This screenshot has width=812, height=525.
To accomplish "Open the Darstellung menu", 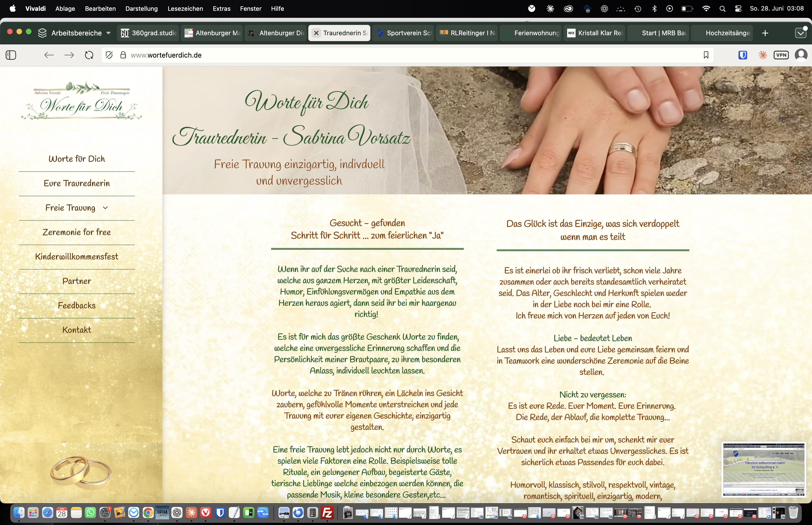I will tap(141, 8).
